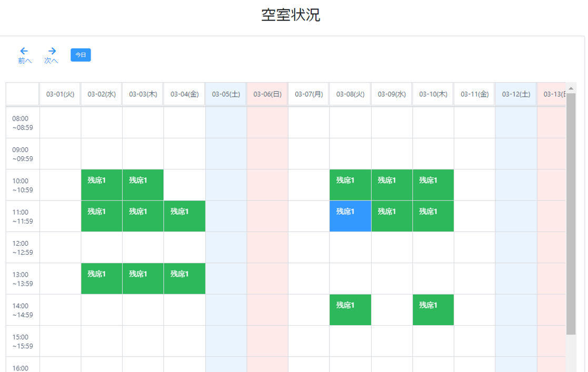
Task: Choose 残席1 slot on 03-04 at 11:00
Action: [x=184, y=216]
